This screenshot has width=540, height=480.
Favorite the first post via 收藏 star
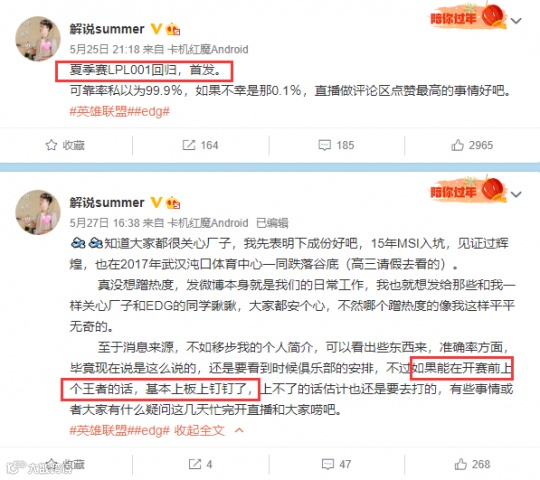(65, 145)
